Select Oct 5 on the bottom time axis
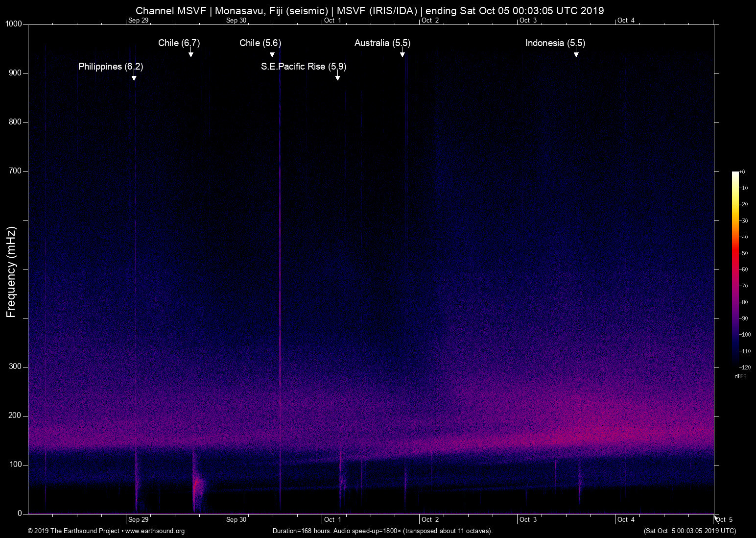Viewport: 756px width, 538px height. coord(724,520)
